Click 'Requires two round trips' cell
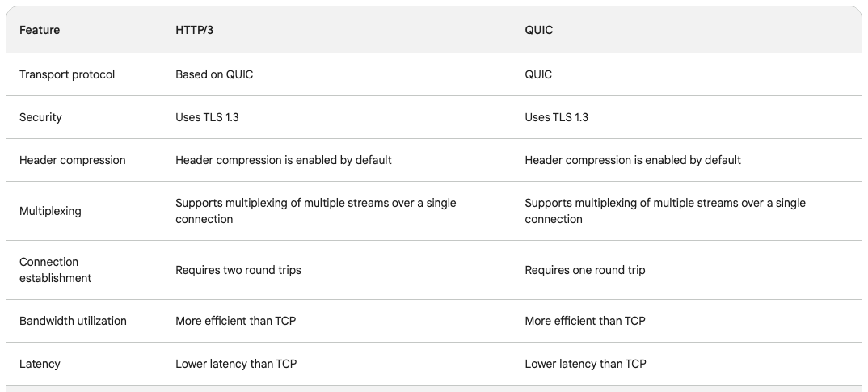 (x=238, y=270)
